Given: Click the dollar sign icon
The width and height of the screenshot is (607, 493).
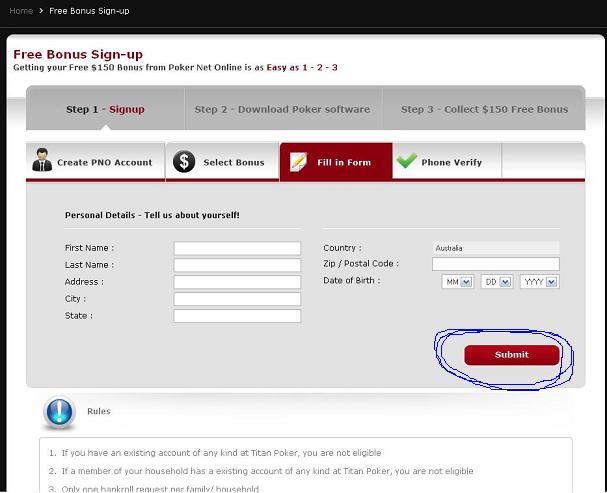Looking at the screenshot, I should click(184, 161).
